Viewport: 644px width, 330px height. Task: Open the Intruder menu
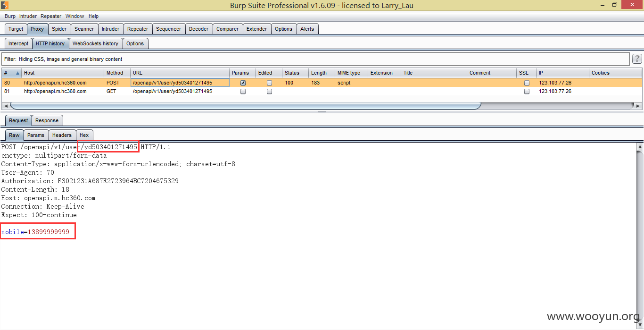[28, 16]
